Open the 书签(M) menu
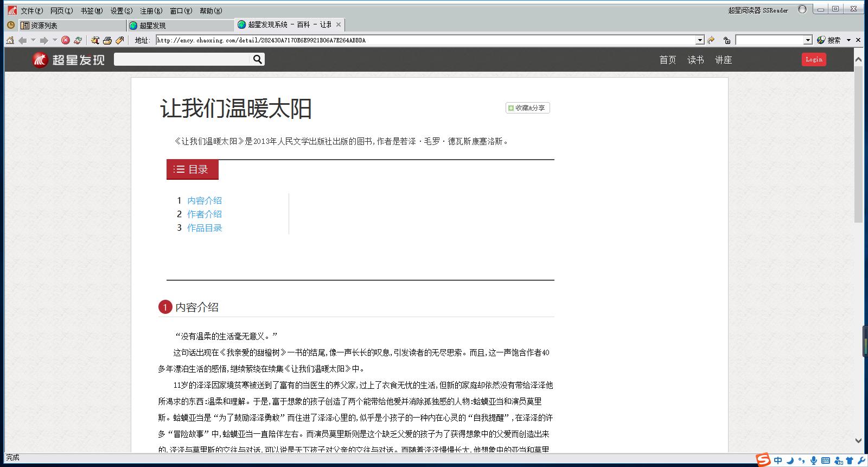 [x=91, y=11]
